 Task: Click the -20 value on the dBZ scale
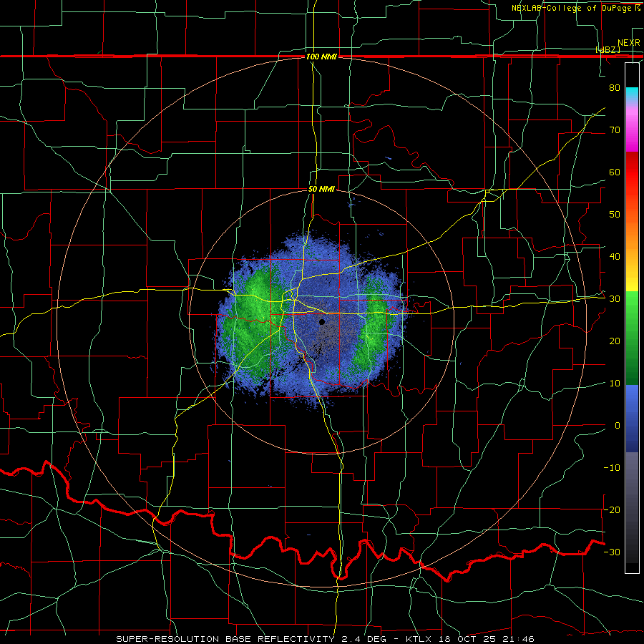point(612,509)
